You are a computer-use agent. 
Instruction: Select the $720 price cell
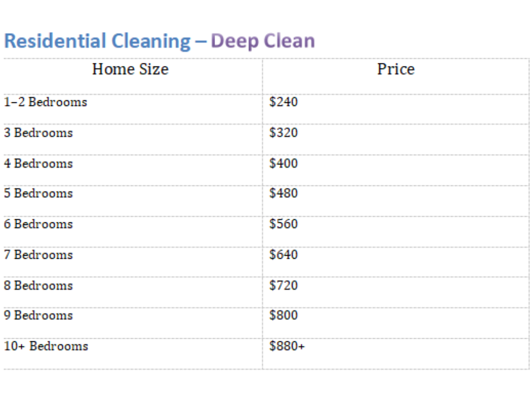click(x=284, y=286)
